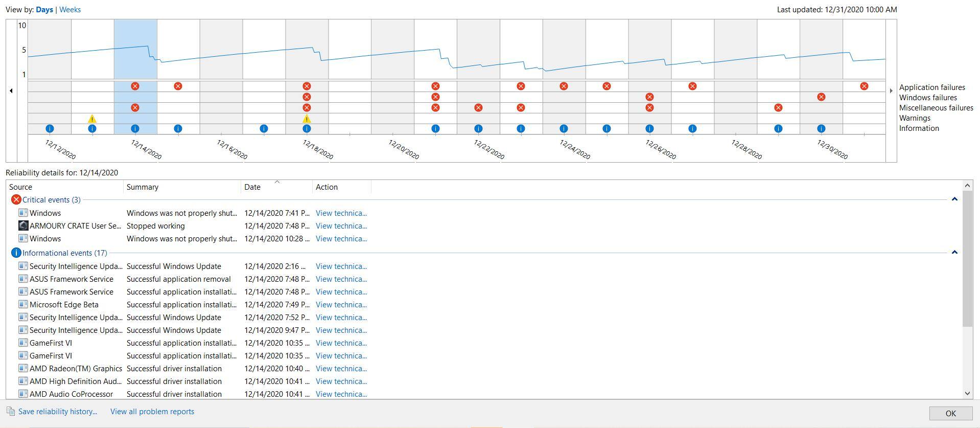980x428 pixels.
Task: Collapse the Informational events group
Action: (x=954, y=253)
